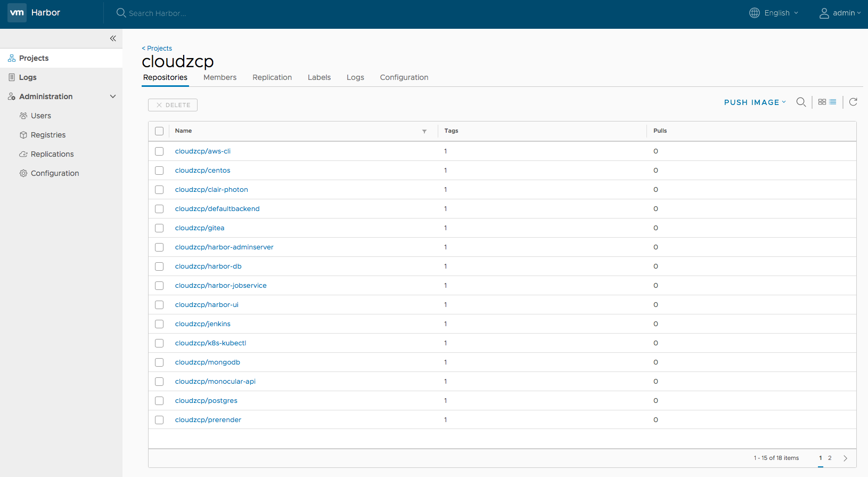This screenshot has height=477, width=868.
Task: Sort by the Name column header
Action: 183,131
